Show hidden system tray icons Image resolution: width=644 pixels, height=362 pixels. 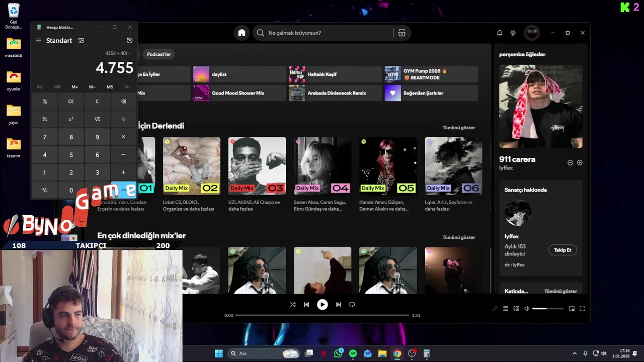pos(575,353)
